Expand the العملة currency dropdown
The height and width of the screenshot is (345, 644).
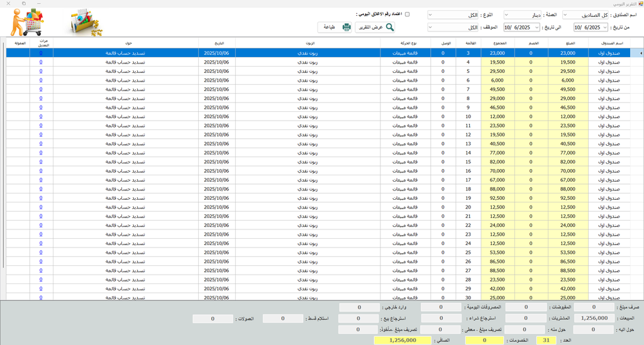(x=508, y=14)
